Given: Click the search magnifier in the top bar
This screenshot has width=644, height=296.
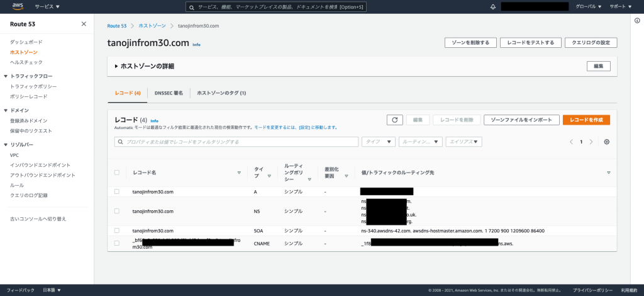Looking at the screenshot, I should (x=191, y=7).
